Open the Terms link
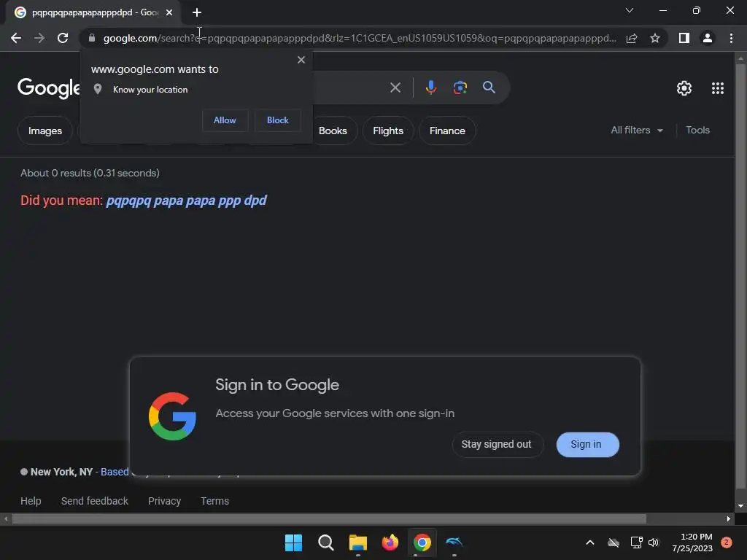 pos(214,501)
